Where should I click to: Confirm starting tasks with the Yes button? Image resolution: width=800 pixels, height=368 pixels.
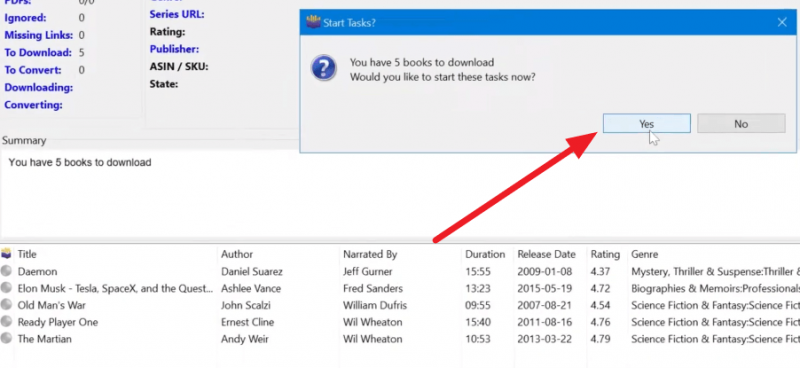pos(646,124)
